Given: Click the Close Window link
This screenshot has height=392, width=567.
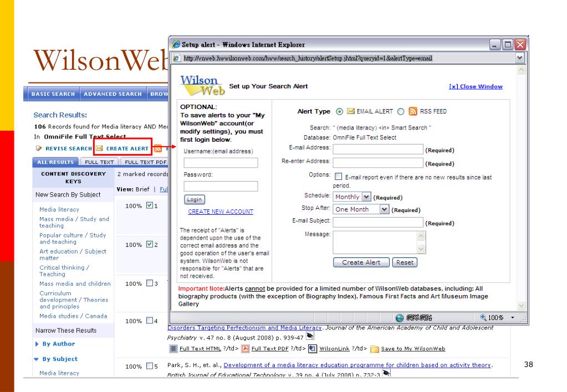Looking at the screenshot, I should (476, 86).
